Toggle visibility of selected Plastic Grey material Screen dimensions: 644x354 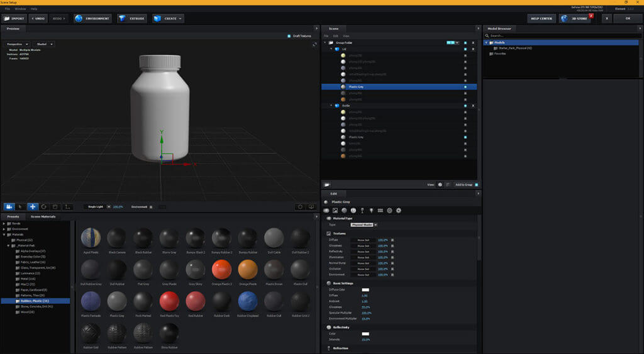point(465,87)
